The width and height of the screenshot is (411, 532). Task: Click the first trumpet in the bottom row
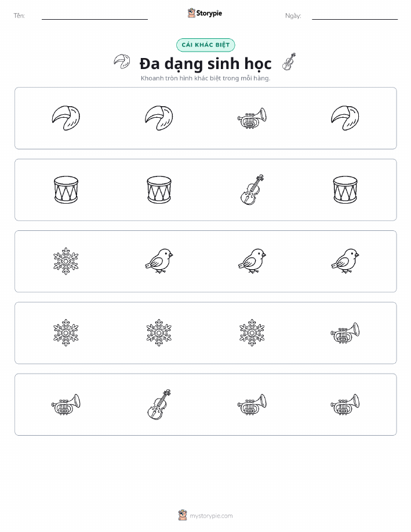pyautogui.click(x=66, y=404)
